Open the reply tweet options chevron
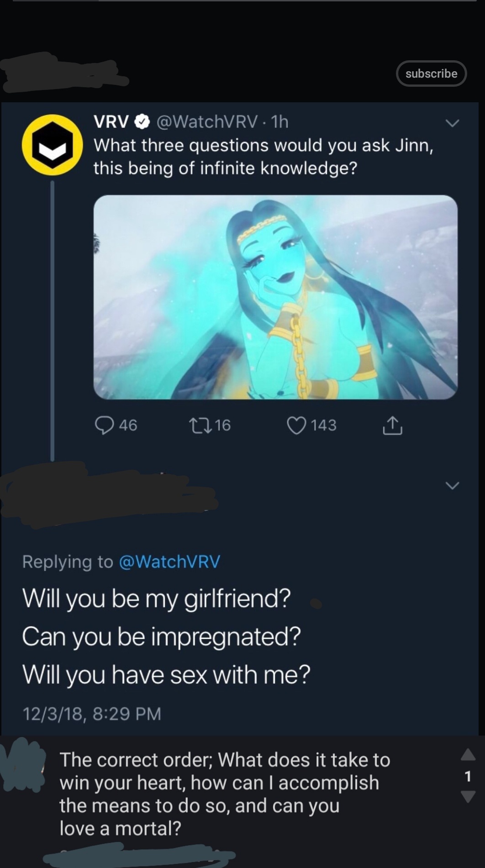 [x=452, y=485]
